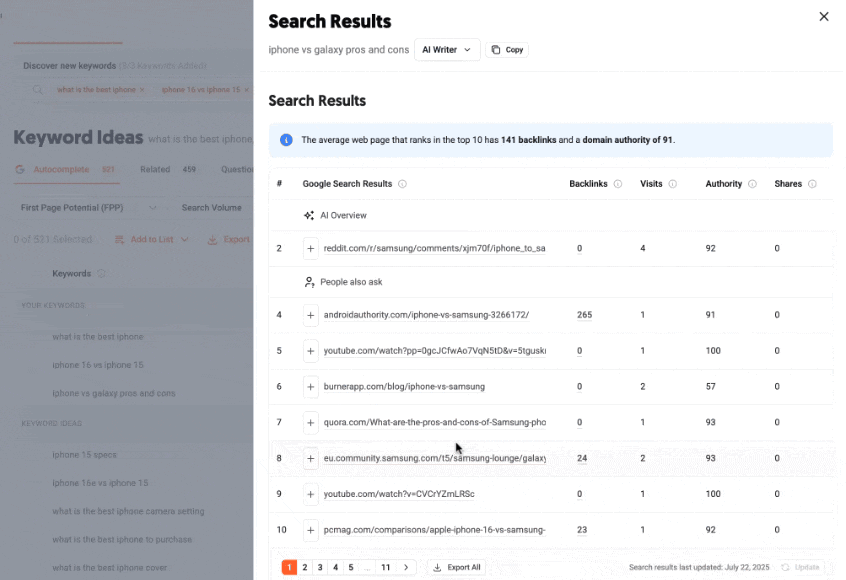Click backlinks value 265 for androidauthority
The width and height of the screenshot is (846, 580).
click(x=584, y=315)
